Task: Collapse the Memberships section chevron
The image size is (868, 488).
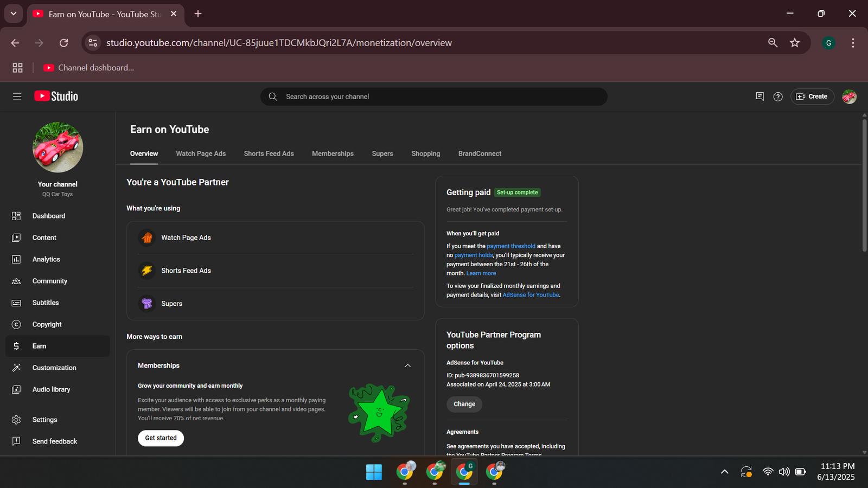Action: (408, 365)
